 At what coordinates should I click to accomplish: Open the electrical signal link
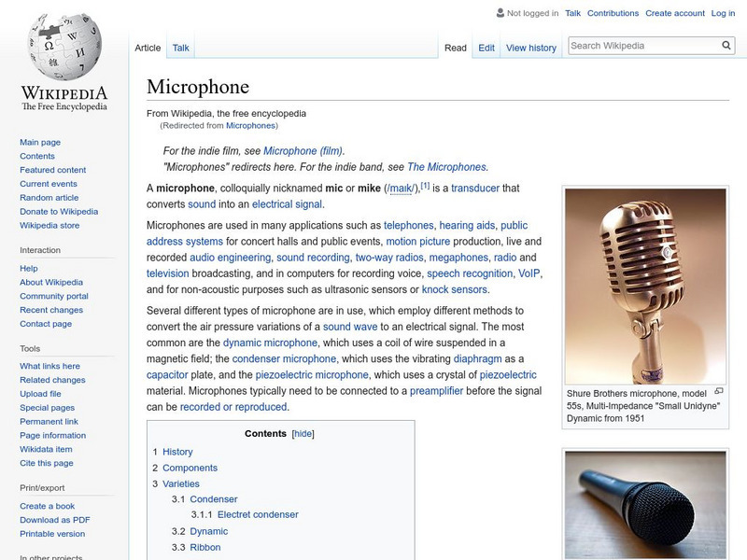(x=287, y=204)
